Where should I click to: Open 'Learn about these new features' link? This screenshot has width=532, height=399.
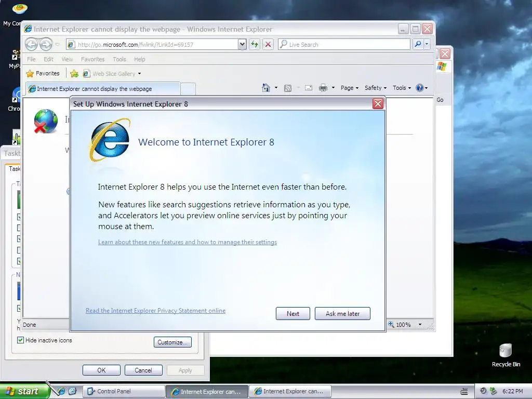coord(188,242)
